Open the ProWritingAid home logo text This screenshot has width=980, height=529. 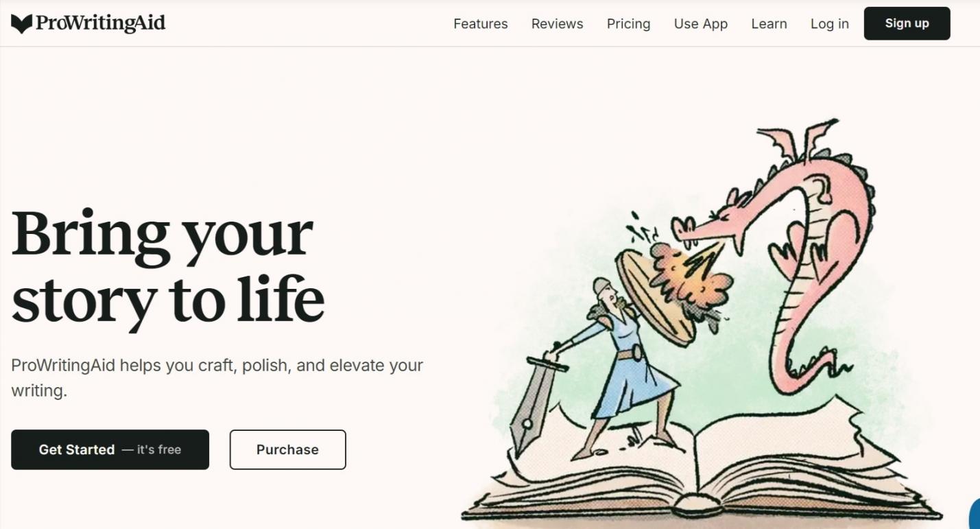coord(100,23)
